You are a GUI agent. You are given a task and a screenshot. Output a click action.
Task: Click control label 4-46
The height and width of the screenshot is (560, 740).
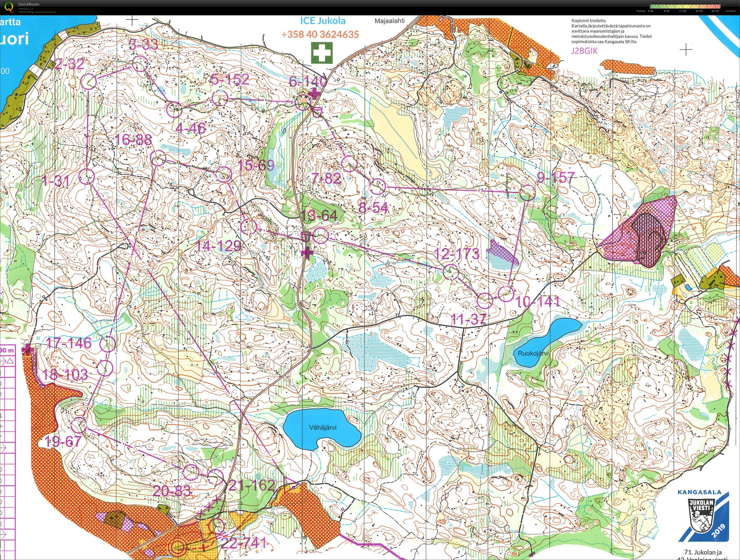click(190, 128)
